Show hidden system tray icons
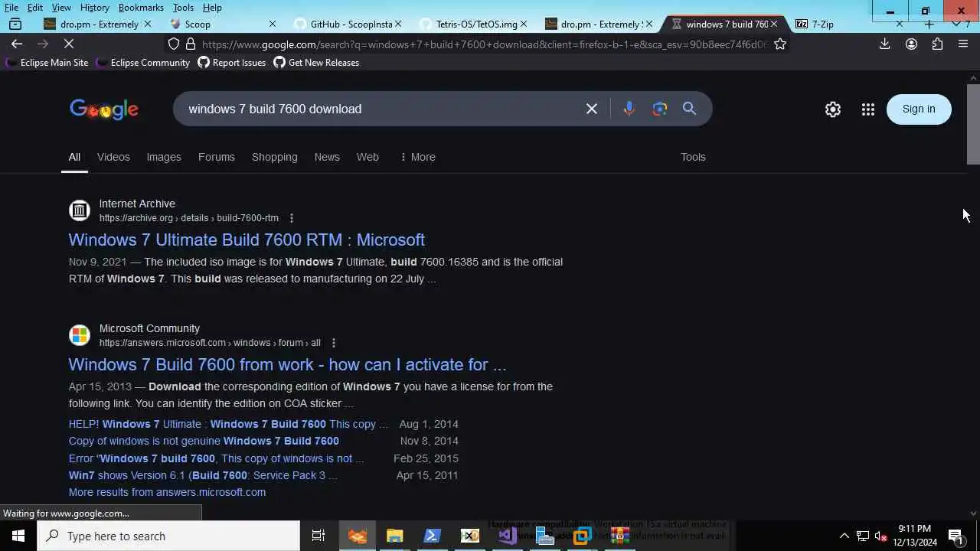 click(x=844, y=536)
